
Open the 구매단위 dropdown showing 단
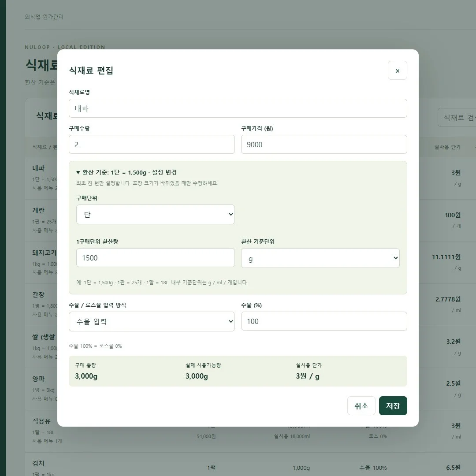[x=155, y=214]
